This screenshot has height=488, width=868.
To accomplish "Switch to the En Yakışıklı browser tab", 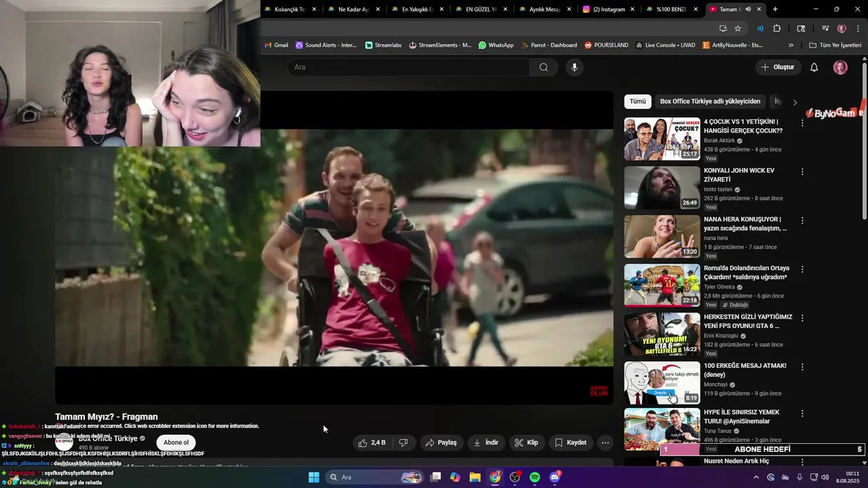I will tap(417, 9).
